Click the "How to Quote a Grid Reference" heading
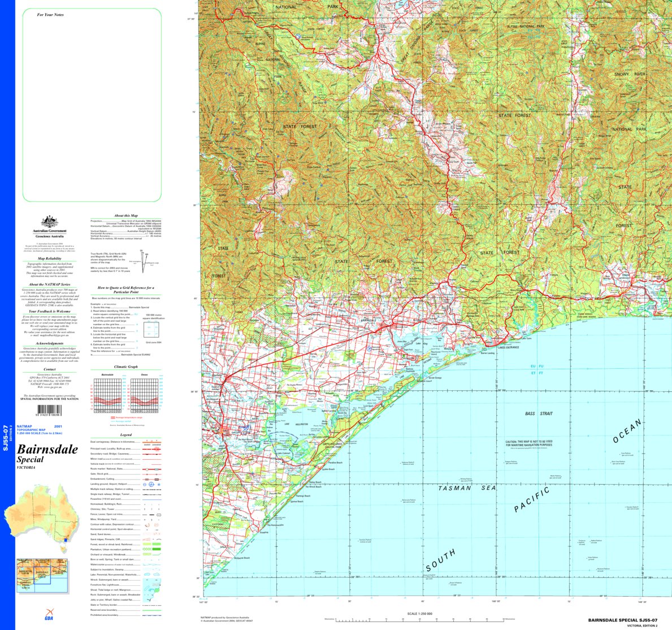Screen dimensions: 672x630 tap(126, 290)
